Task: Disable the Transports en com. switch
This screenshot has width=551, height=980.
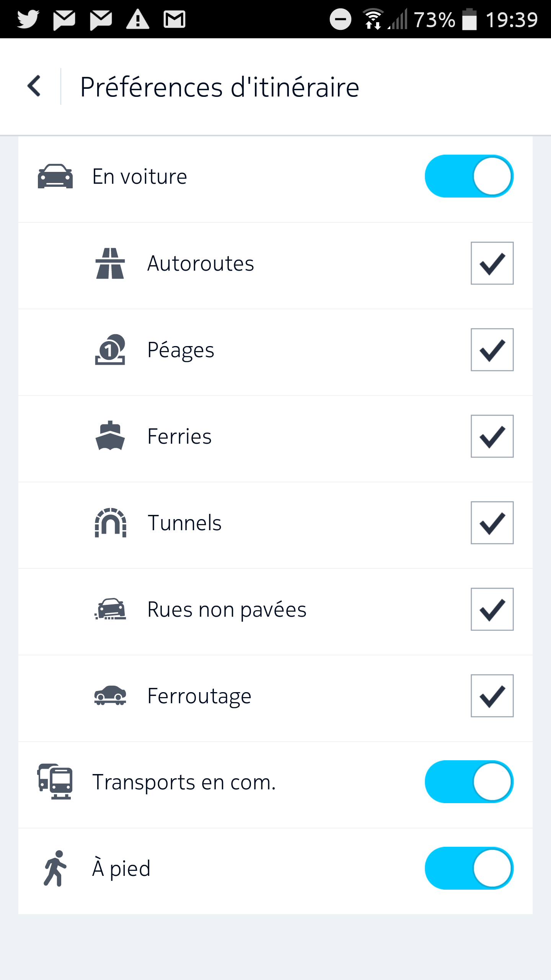Action: (x=469, y=782)
